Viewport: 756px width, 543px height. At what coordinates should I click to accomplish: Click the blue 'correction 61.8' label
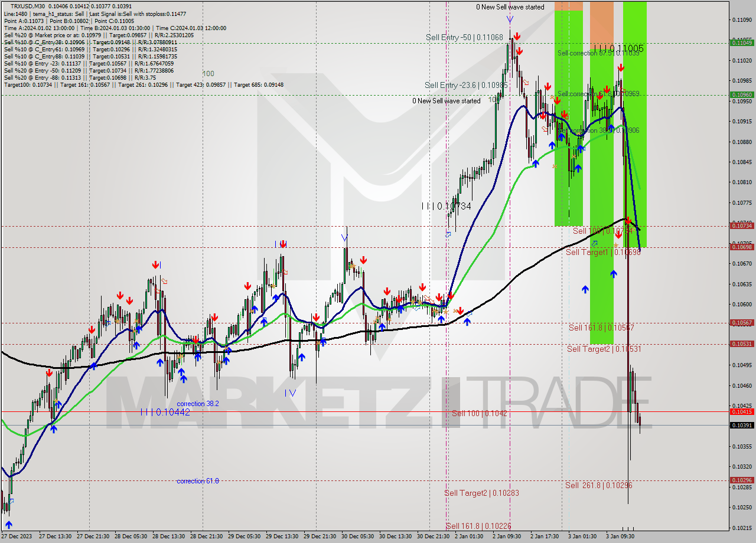[198, 481]
